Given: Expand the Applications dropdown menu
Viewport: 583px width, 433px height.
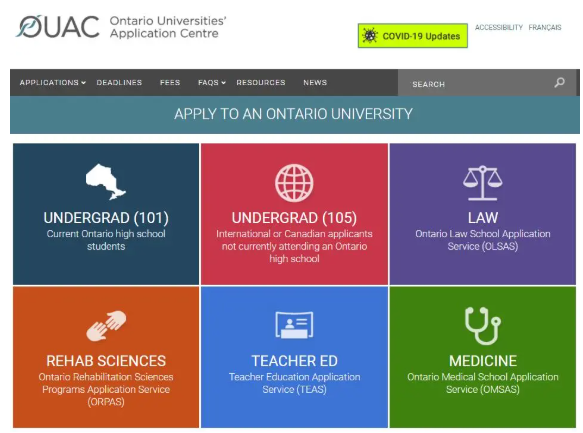Looking at the screenshot, I should [x=53, y=83].
